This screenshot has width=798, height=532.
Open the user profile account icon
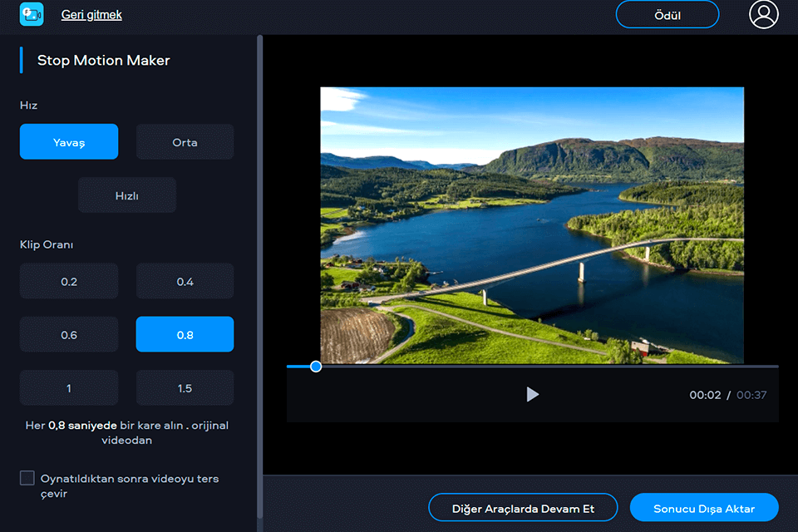click(763, 14)
